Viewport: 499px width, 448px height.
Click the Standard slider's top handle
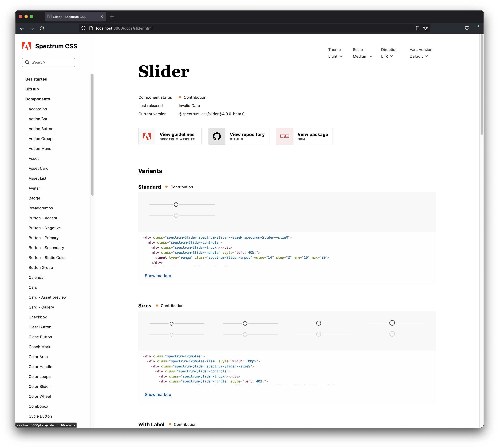pyautogui.click(x=176, y=205)
